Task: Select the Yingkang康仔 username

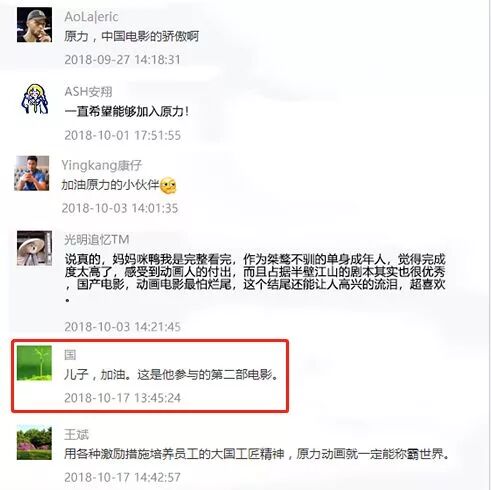Action: point(102,165)
